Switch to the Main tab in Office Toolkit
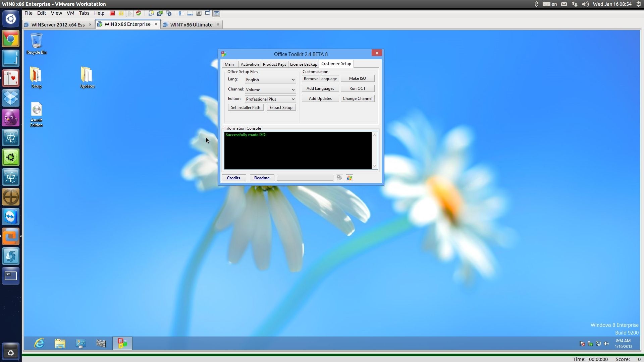Image resolution: width=644 pixels, height=362 pixels. pyautogui.click(x=229, y=64)
